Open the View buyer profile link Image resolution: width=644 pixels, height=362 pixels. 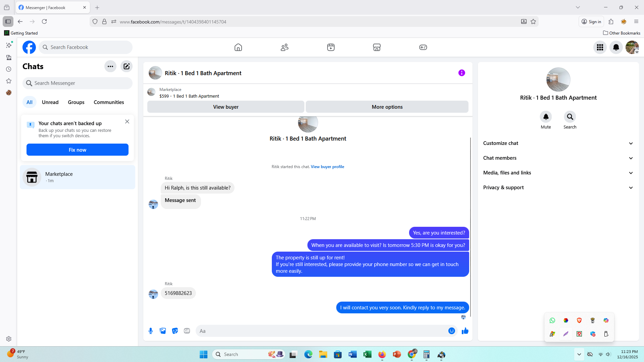328,167
